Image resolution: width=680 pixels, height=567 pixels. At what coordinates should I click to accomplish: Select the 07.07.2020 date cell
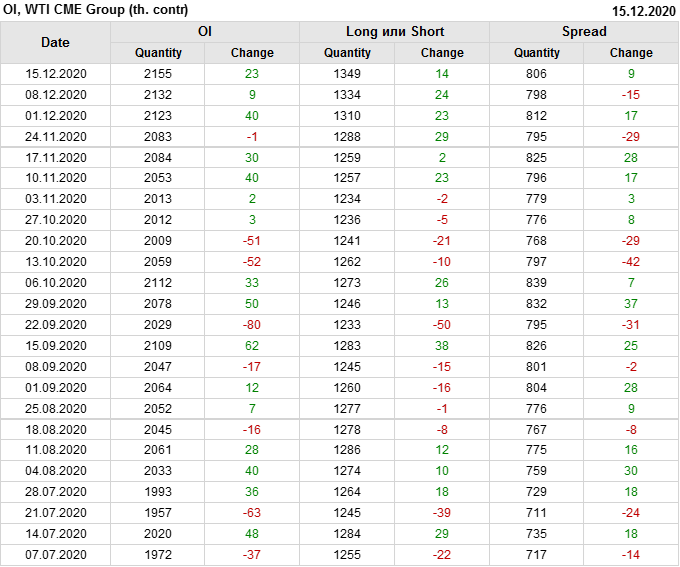click(56, 555)
